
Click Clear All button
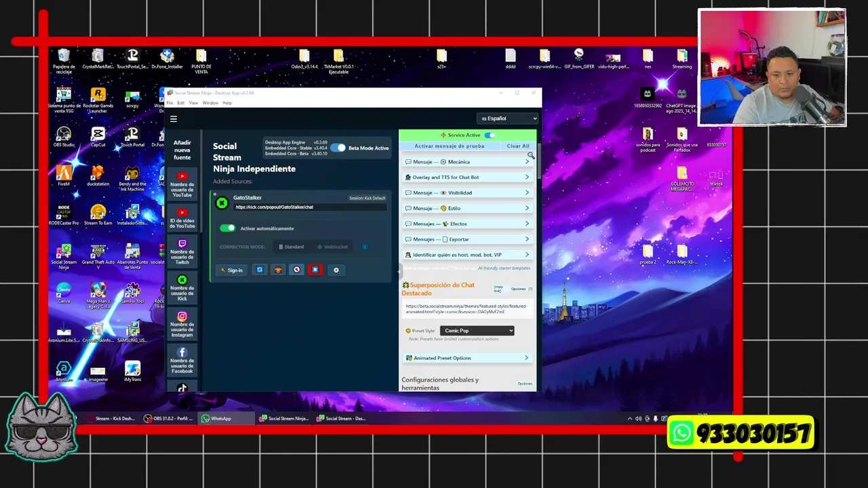518,146
